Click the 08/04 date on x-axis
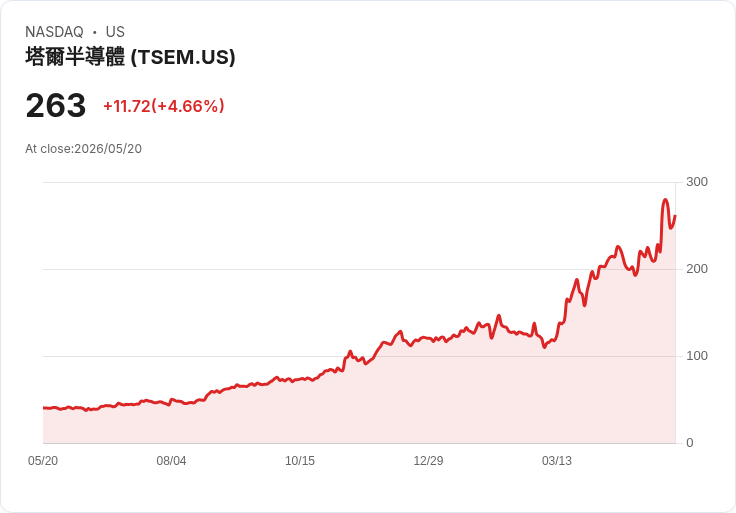The height and width of the screenshot is (513, 736). pos(171,460)
